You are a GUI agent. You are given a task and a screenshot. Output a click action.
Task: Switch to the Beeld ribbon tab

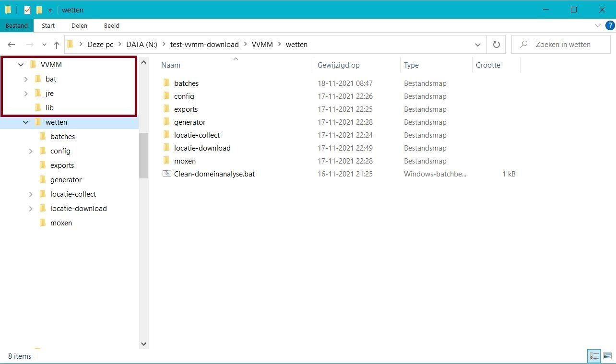pos(112,25)
